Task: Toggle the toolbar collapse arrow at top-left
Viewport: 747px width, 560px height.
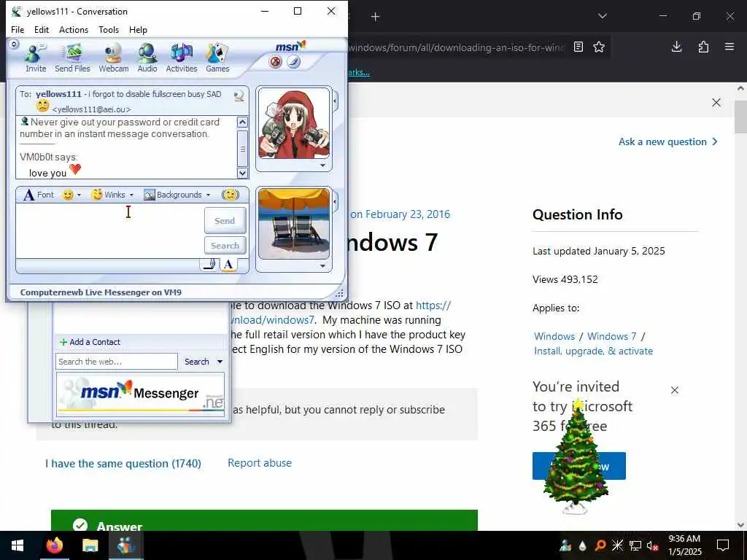Action: (x=15, y=44)
